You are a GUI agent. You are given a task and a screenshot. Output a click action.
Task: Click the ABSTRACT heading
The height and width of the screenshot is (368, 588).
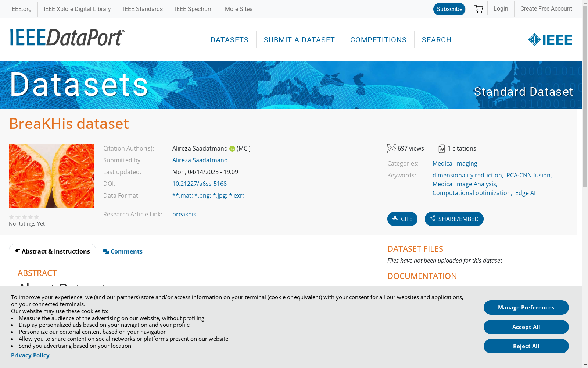[37, 273]
